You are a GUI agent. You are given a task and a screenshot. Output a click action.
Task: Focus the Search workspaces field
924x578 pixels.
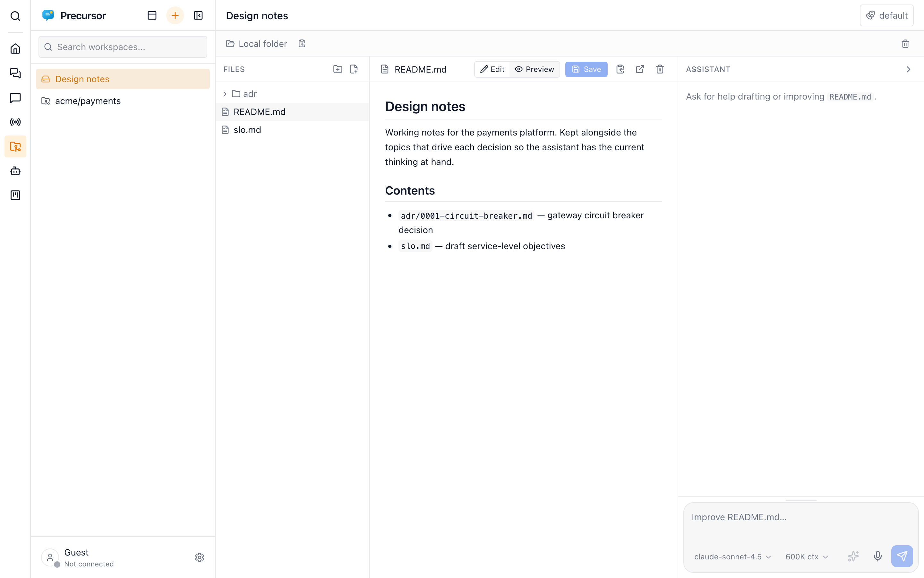tap(123, 47)
